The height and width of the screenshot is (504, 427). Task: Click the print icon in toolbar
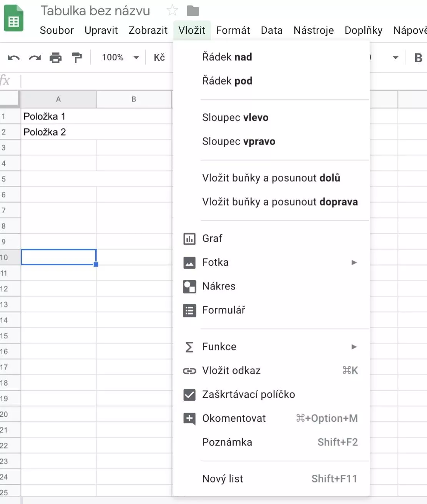pos(56,58)
